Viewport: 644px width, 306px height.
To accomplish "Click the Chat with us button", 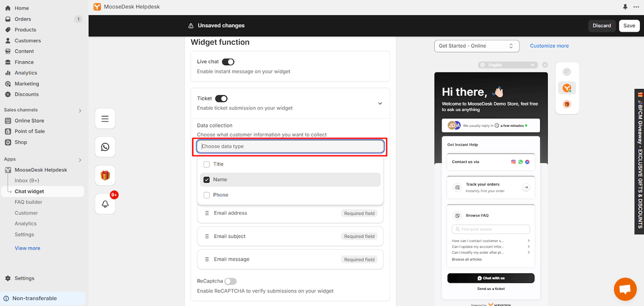I will [x=491, y=278].
